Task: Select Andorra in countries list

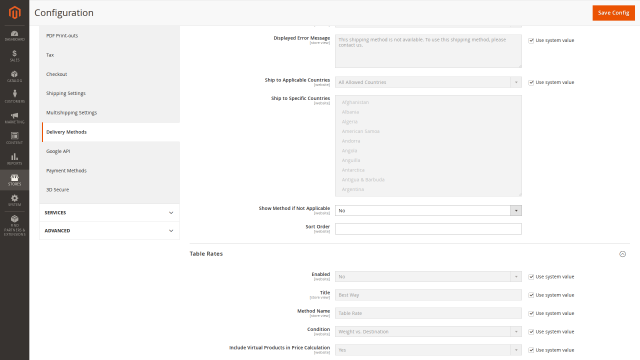Action: pos(427,141)
